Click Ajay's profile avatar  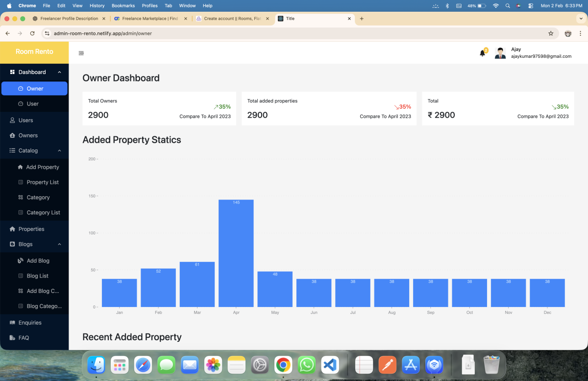point(500,53)
